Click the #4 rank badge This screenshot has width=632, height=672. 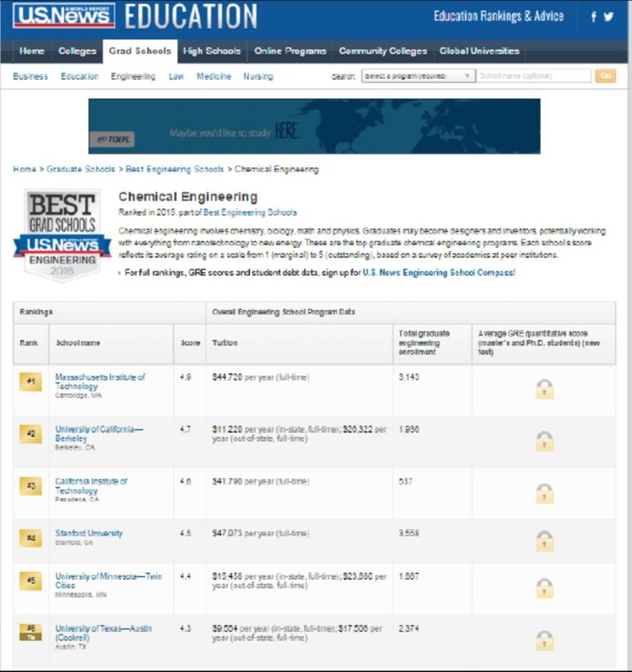tap(30, 538)
